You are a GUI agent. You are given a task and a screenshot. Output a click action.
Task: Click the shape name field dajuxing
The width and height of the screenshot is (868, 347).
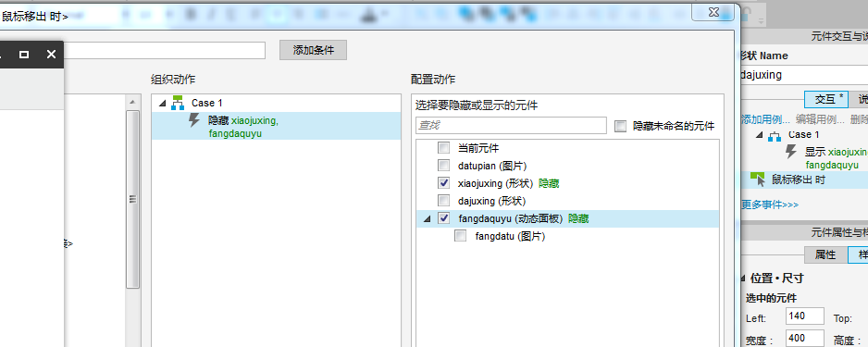click(x=804, y=75)
